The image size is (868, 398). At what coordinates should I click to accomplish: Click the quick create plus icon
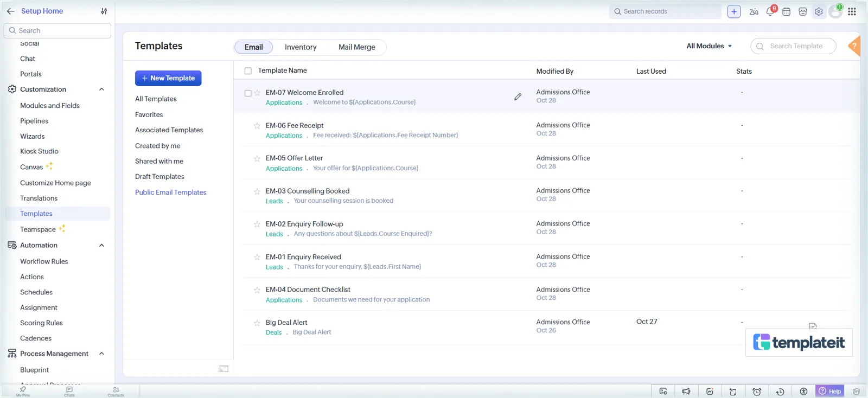[x=734, y=11]
